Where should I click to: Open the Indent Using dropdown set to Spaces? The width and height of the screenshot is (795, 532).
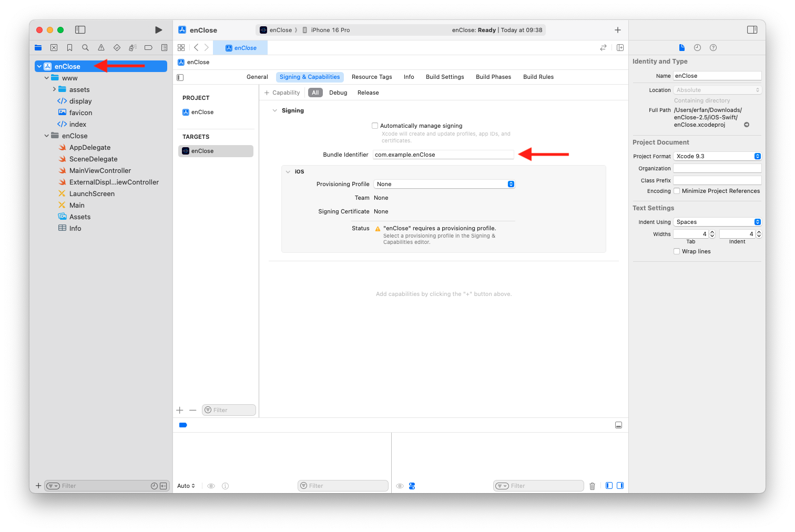[717, 221]
